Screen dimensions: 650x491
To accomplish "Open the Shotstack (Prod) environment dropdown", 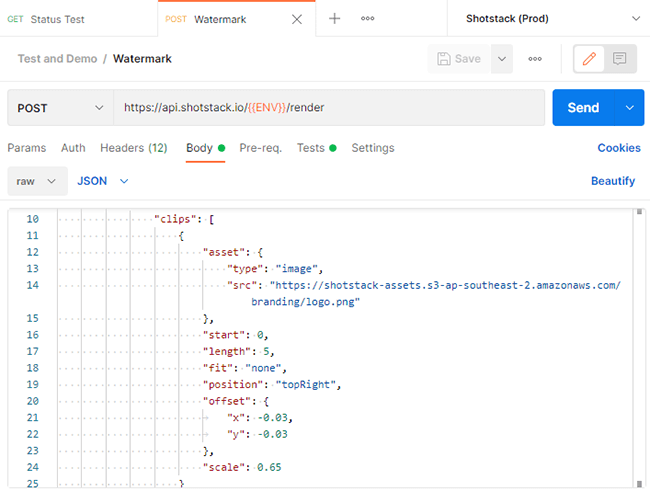I will (x=551, y=18).
